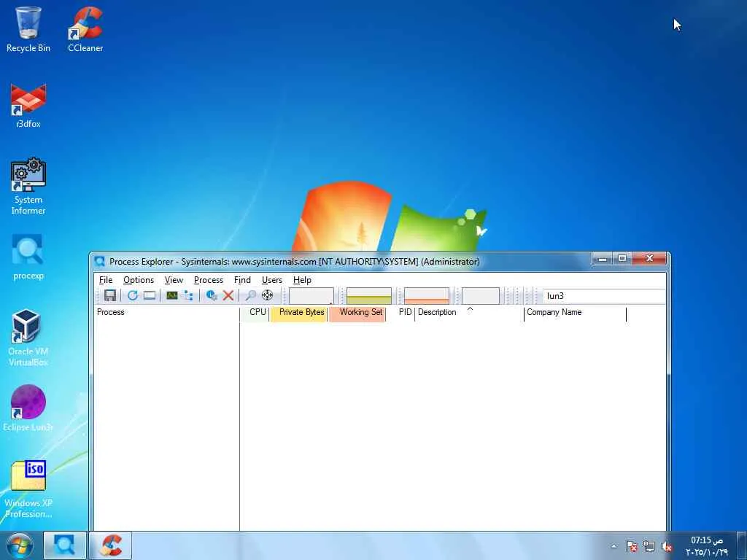Sort by the Process column header

167,312
